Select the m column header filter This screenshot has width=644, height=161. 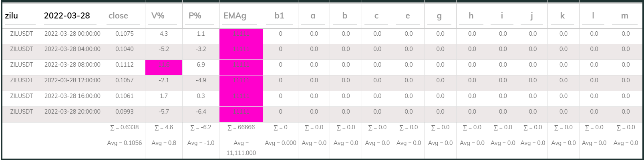click(625, 16)
